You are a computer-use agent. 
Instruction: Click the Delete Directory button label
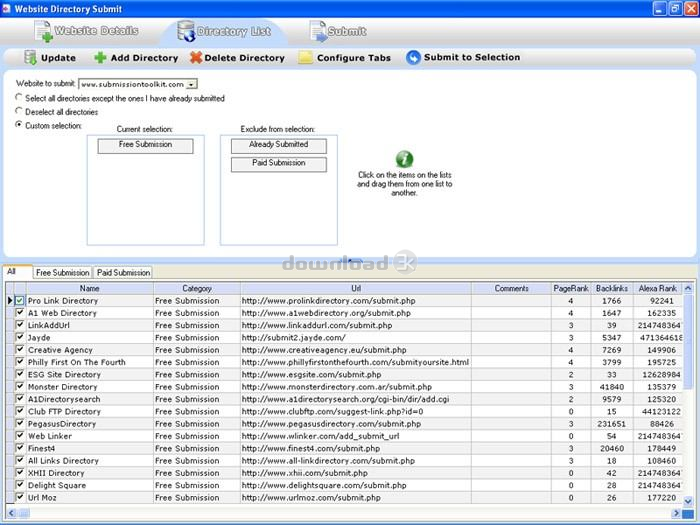coord(244,58)
